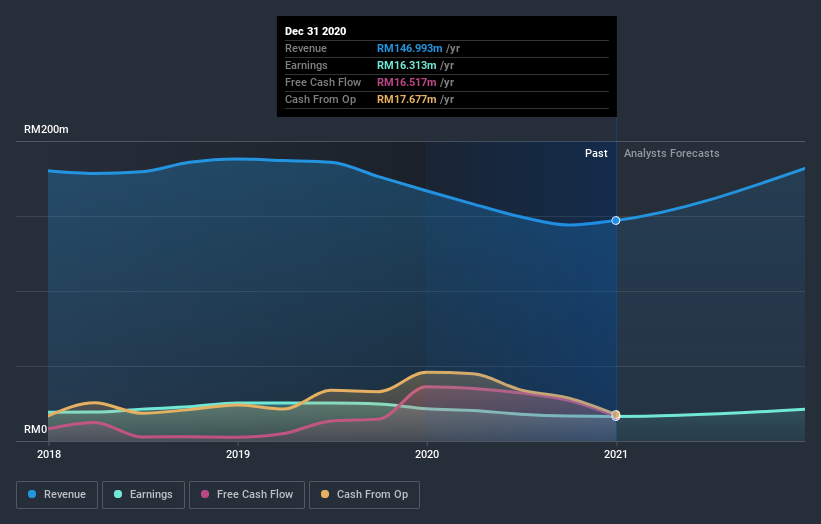This screenshot has width=821, height=524.
Task: Click the 2021 x-axis label
Action: 616,454
